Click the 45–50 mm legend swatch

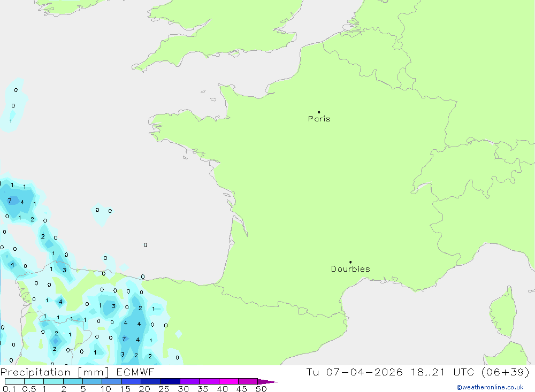[x=248, y=381]
